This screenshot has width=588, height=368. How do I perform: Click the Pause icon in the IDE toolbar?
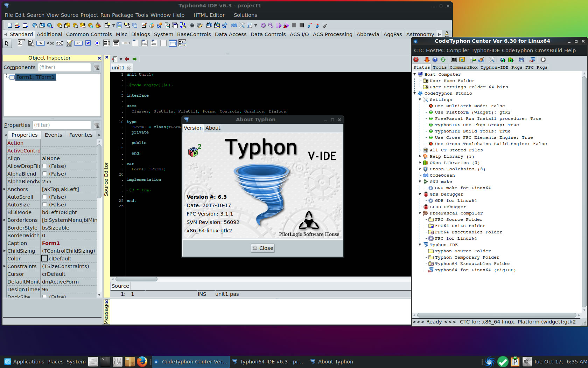(294, 25)
